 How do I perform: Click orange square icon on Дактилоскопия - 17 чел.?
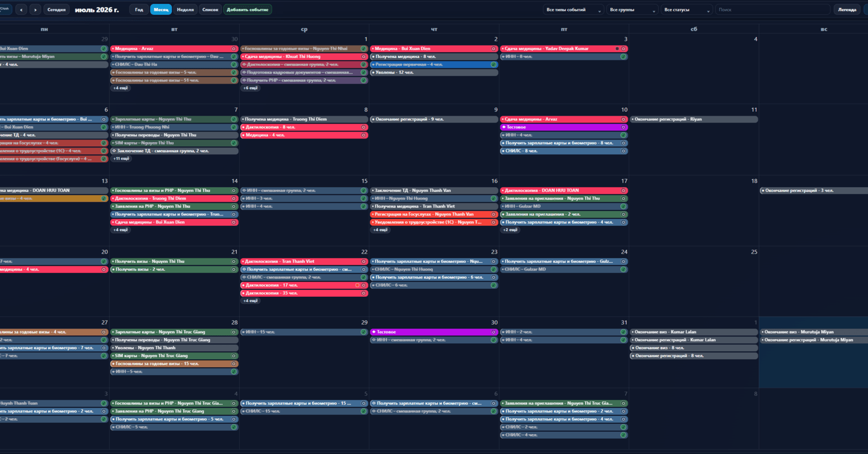tap(357, 285)
